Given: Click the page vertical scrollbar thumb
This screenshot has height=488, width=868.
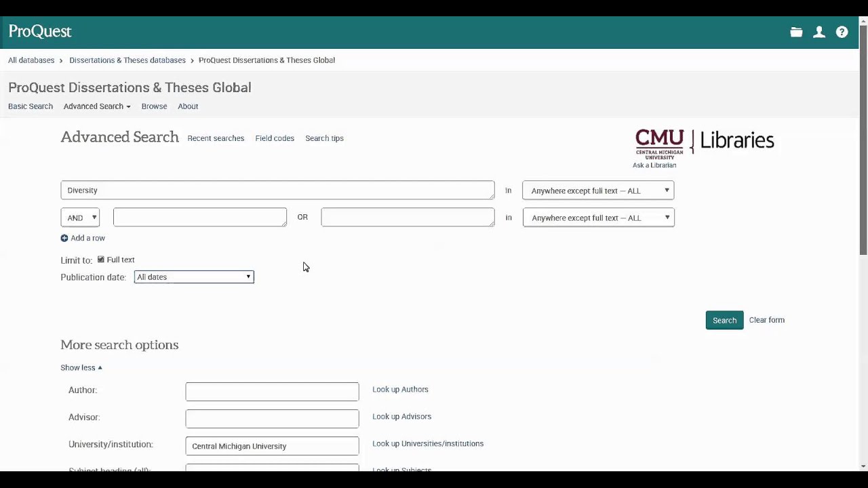Looking at the screenshot, I should coord(863,140).
